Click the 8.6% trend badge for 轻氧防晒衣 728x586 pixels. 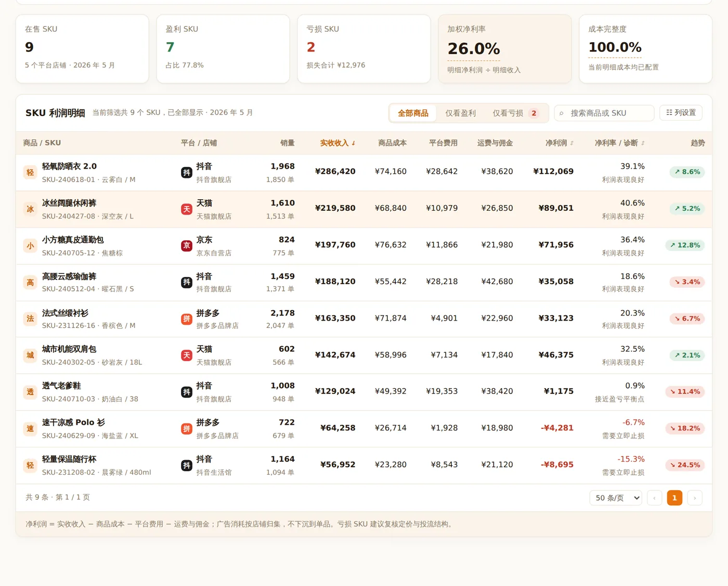tap(687, 172)
